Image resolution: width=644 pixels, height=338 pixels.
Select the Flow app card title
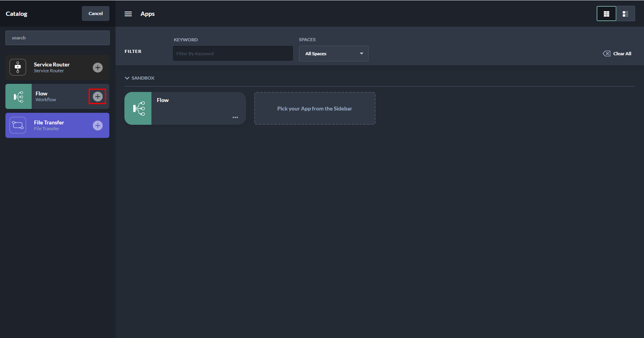click(x=163, y=100)
